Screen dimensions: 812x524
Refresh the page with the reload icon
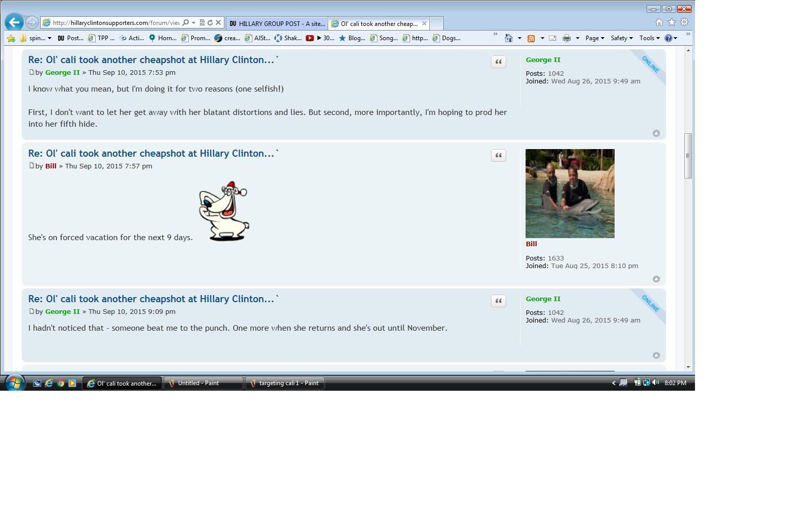(210, 22)
